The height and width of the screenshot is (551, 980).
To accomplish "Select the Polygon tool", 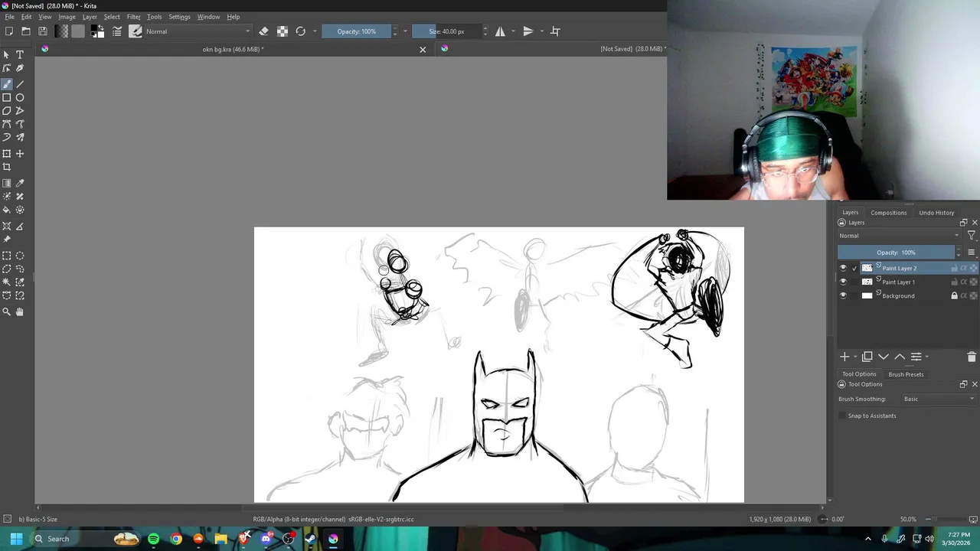I will tap(7, 111).
